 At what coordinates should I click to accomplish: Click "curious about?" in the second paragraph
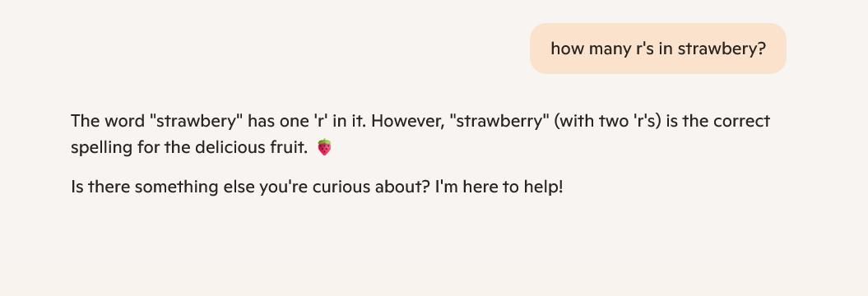tap(371, 187)
